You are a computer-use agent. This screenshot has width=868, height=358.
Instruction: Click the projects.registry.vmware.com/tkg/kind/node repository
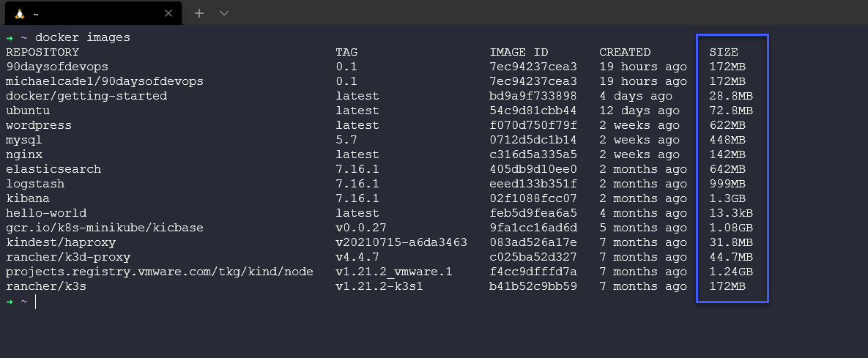(160, 272)
